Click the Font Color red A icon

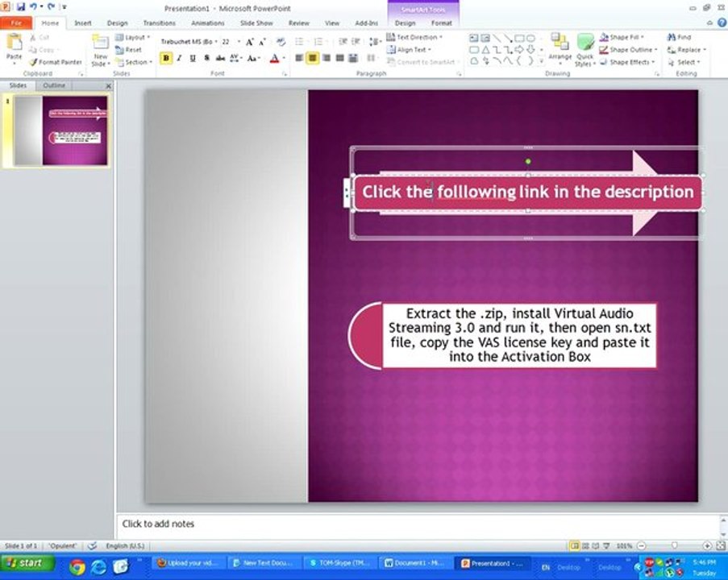click(274, 58)
